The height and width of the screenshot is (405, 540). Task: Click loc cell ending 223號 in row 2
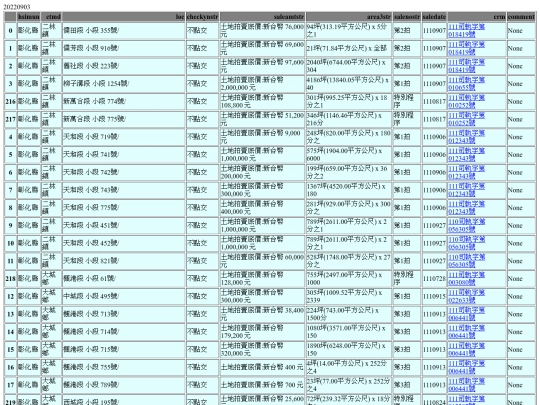(x=124, y=66)
